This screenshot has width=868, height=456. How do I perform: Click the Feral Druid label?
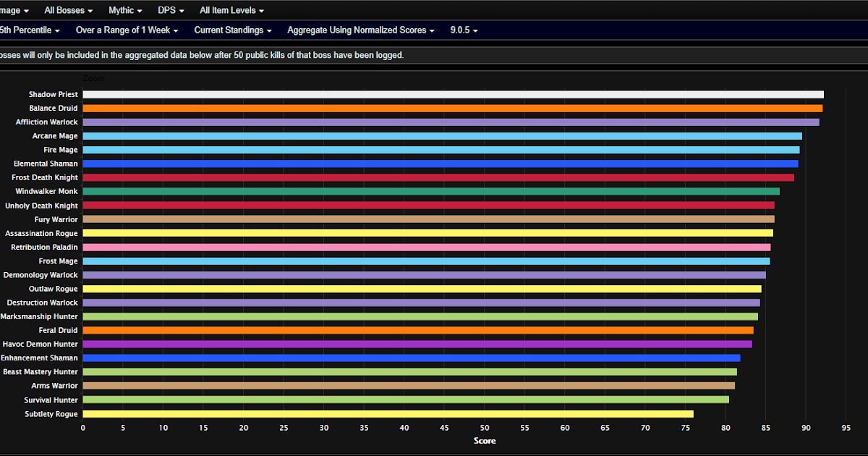tap(59, 330)
